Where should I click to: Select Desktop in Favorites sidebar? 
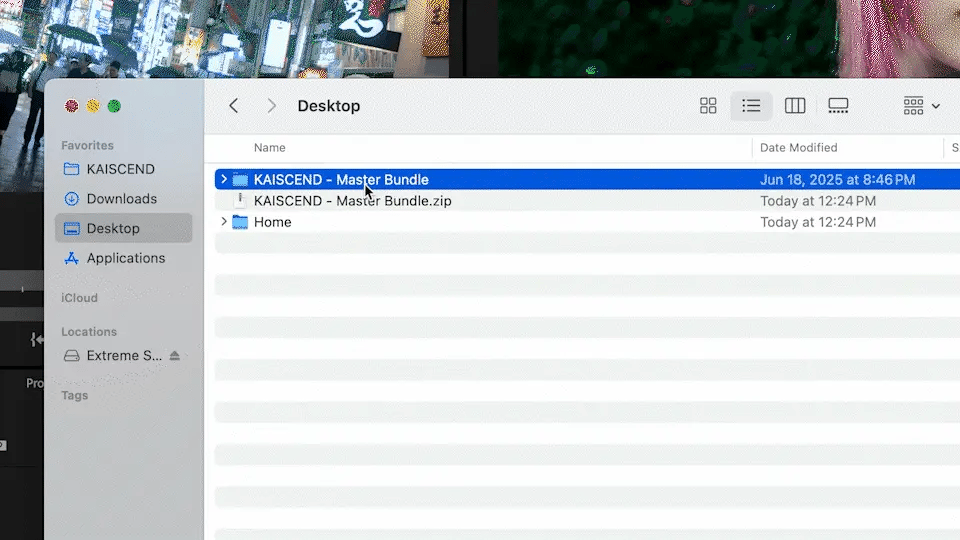tap(113, 228)
